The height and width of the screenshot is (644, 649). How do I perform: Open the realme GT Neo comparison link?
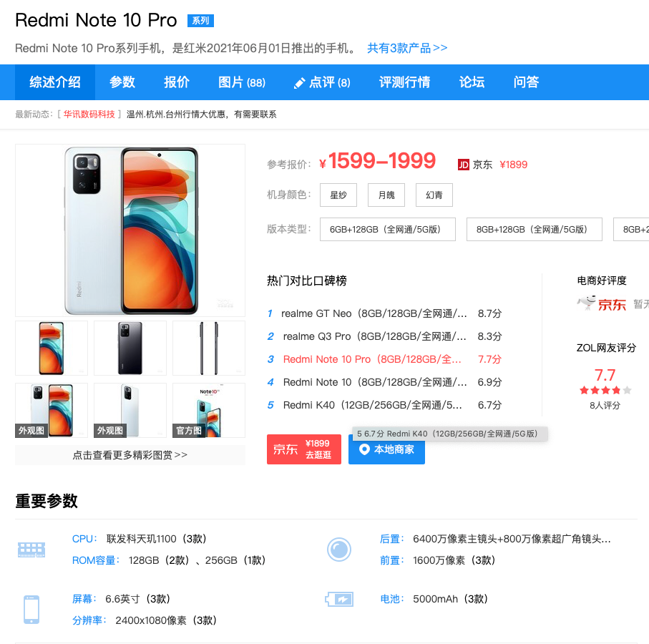click(x=374, y=313)
